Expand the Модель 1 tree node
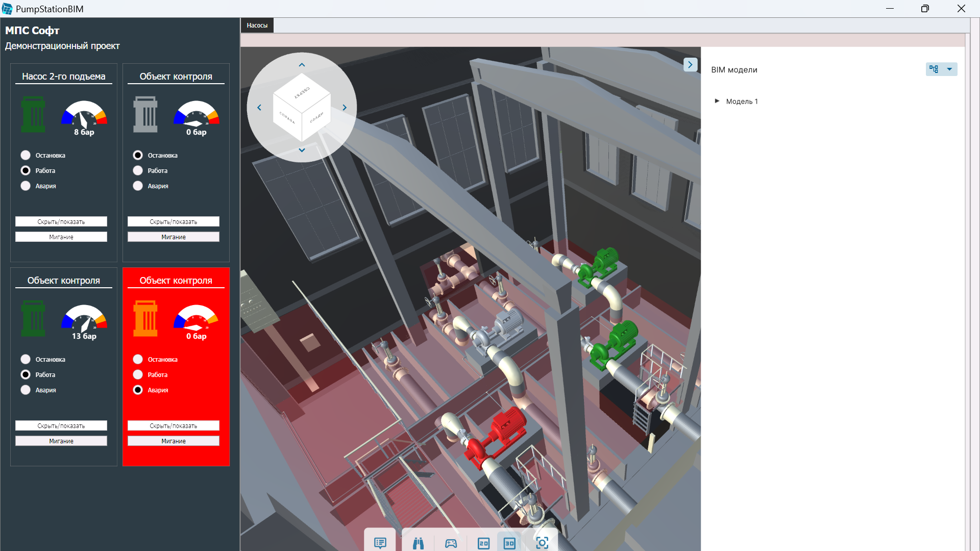This screenshot has width=980, height=551. (717, 101)
